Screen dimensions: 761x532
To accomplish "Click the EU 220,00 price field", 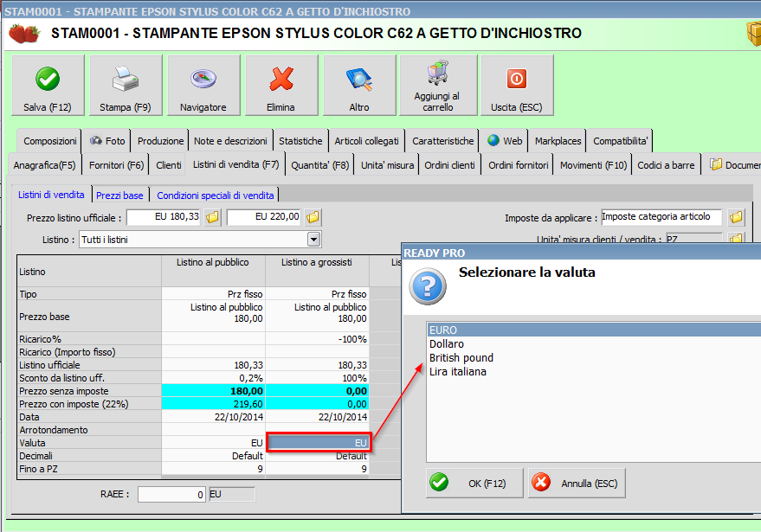I will (x=264, y=217).
